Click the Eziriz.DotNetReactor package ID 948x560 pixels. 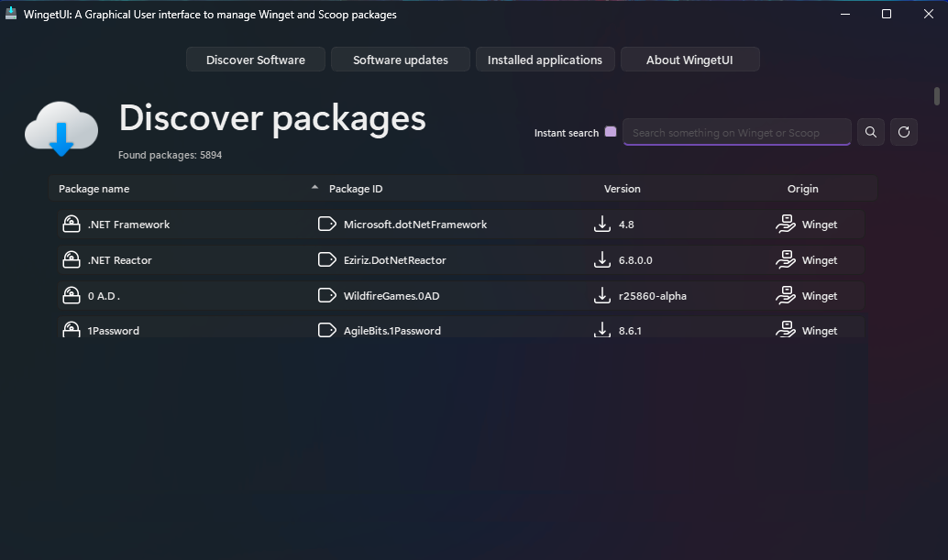395,260
